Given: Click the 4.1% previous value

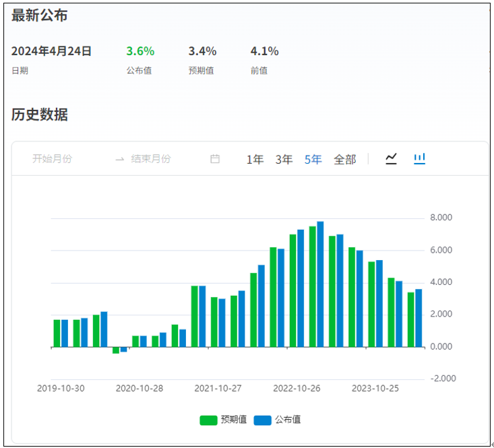Looking at the screenshot, I should (x=264, y=51).
